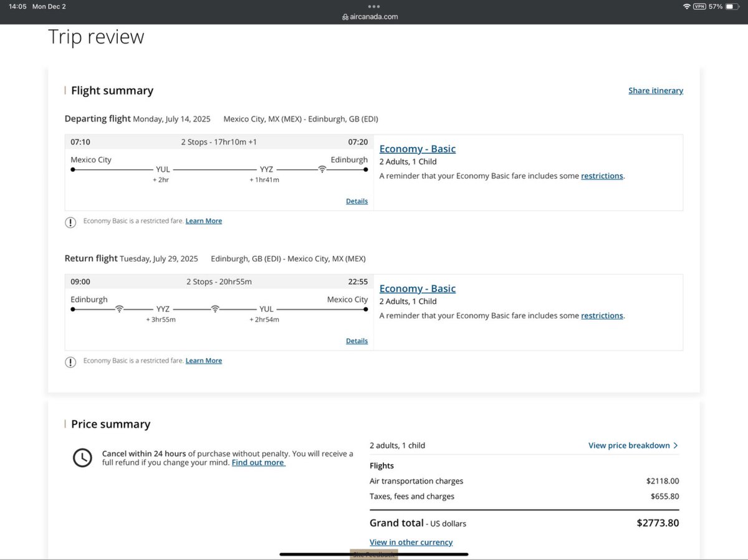Screen dimensions: 748x560
Task: Click the warning icon under return flight
Action: (70, 361)
